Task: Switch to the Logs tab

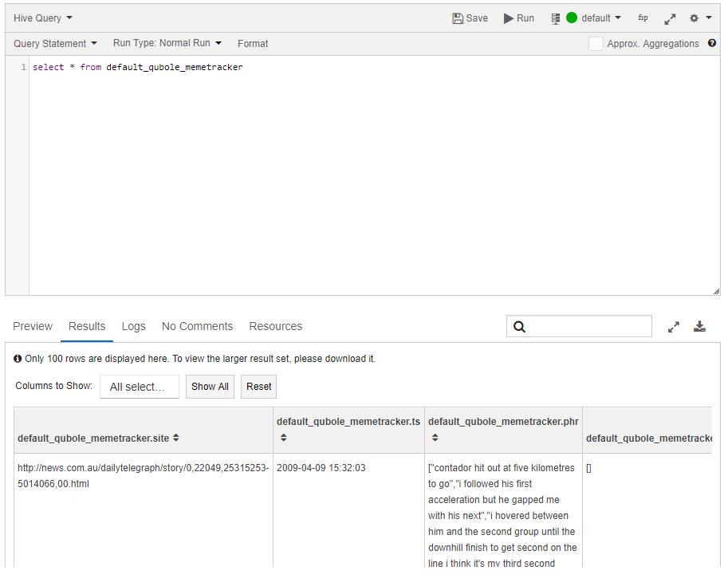Action: (133, 326)
